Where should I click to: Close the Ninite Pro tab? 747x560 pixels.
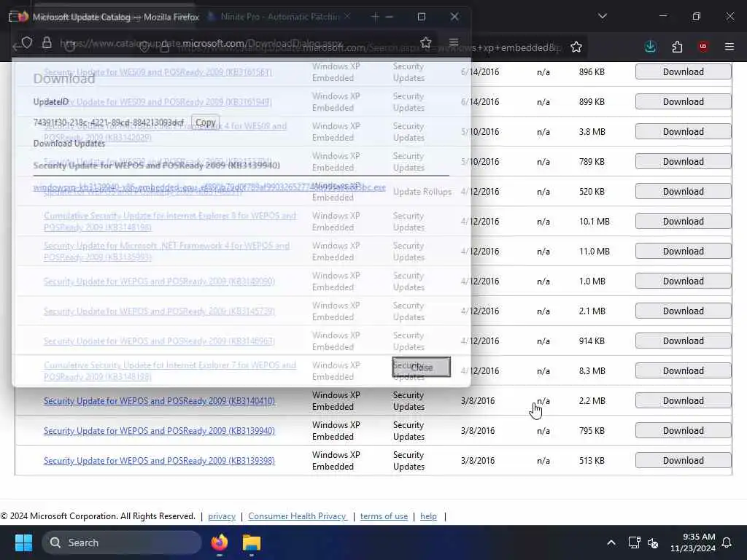[347, 17]
